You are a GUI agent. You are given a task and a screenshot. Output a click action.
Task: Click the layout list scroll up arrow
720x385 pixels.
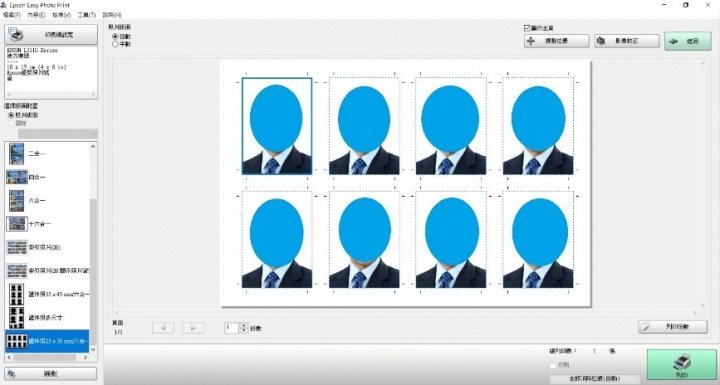click(93, 147)
